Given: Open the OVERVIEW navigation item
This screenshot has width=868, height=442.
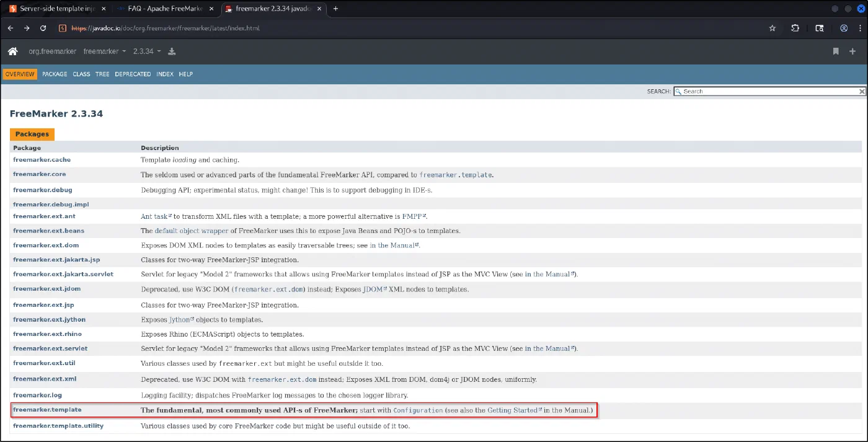Looking at the screenshot, I should [x=20, y=74].
